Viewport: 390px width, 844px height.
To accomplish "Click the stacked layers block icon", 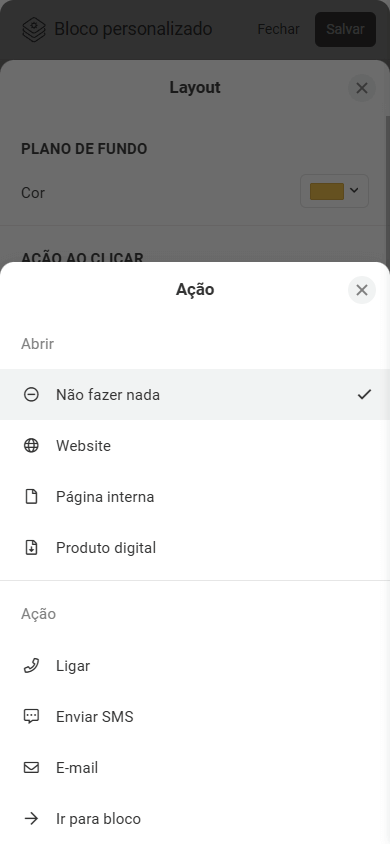I will (x=33, y=29).
